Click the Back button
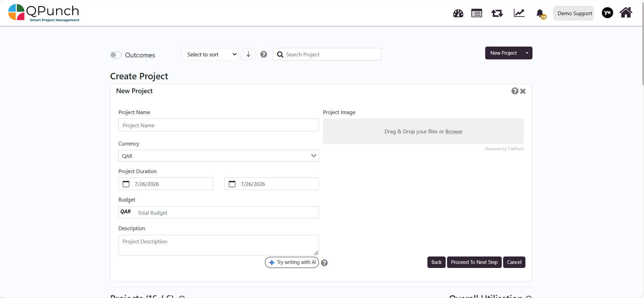 tap(437, 262)
